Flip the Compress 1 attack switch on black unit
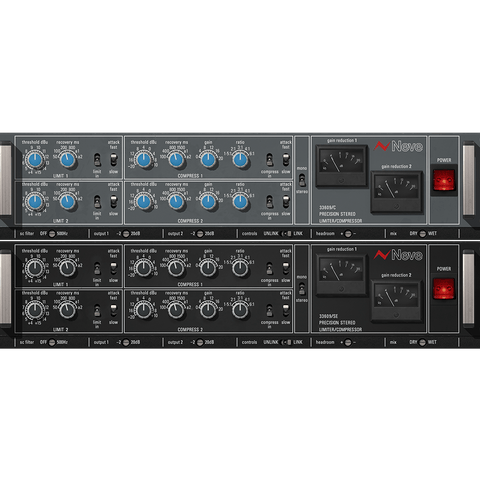The image size is (480, 480). [x=286, y=268]
